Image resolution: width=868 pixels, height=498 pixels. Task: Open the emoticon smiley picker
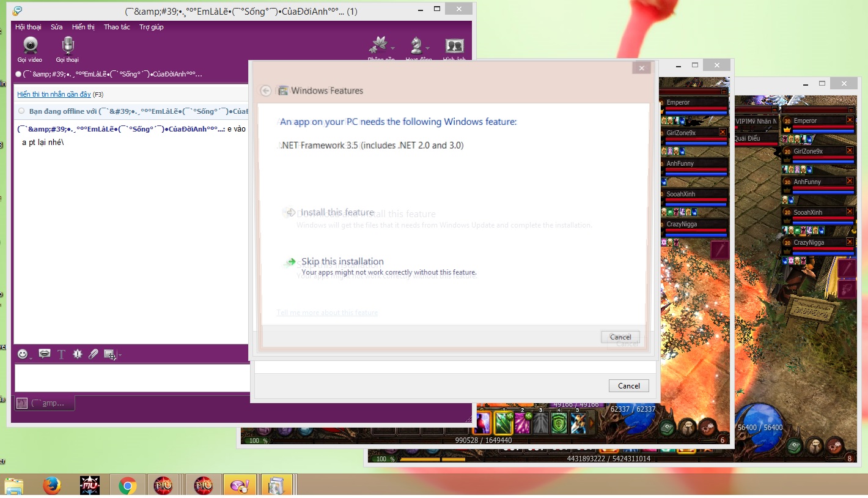pyautogui.click(x=22, y=354)
